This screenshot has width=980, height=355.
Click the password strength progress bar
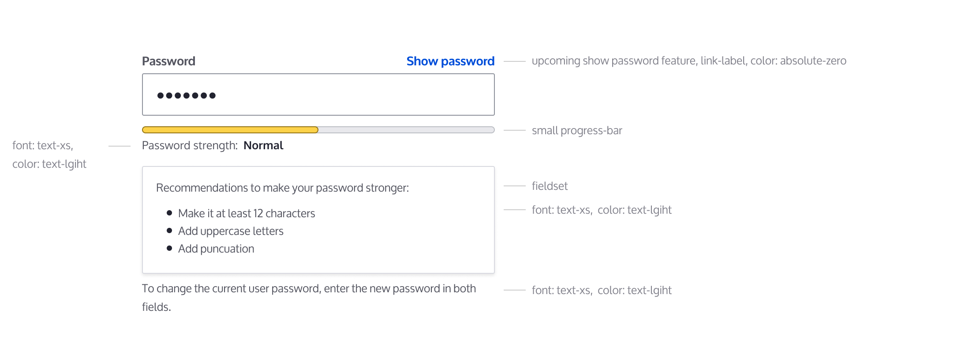[x=318, y=129]
